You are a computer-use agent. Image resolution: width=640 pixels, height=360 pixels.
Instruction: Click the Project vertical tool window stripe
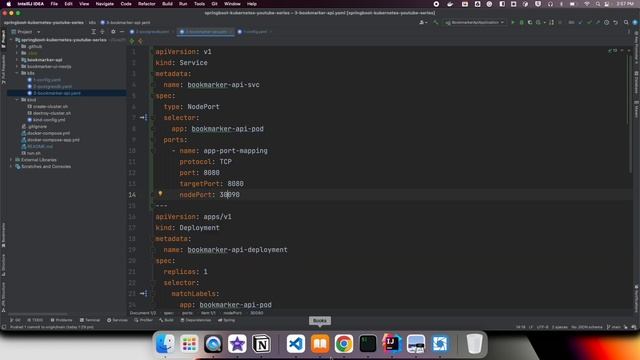point(3,38)
